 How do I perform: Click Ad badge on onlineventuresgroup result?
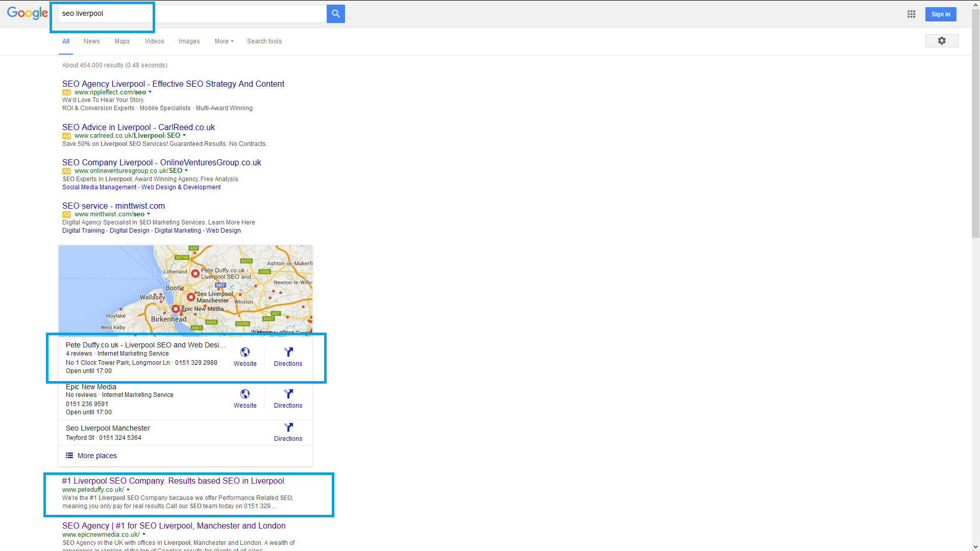[66, 171]
